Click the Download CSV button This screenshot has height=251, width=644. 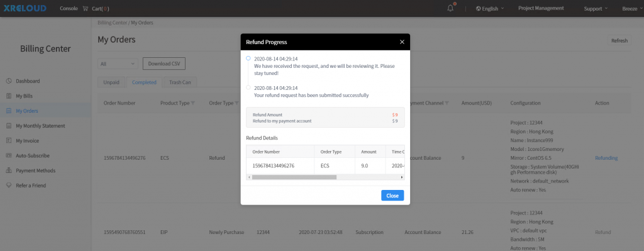(x=164, y=64)
